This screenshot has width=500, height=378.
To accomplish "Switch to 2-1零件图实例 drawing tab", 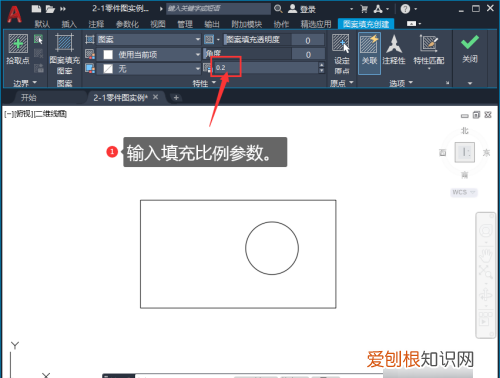I will pyautogui.click(x=120, y=98).
